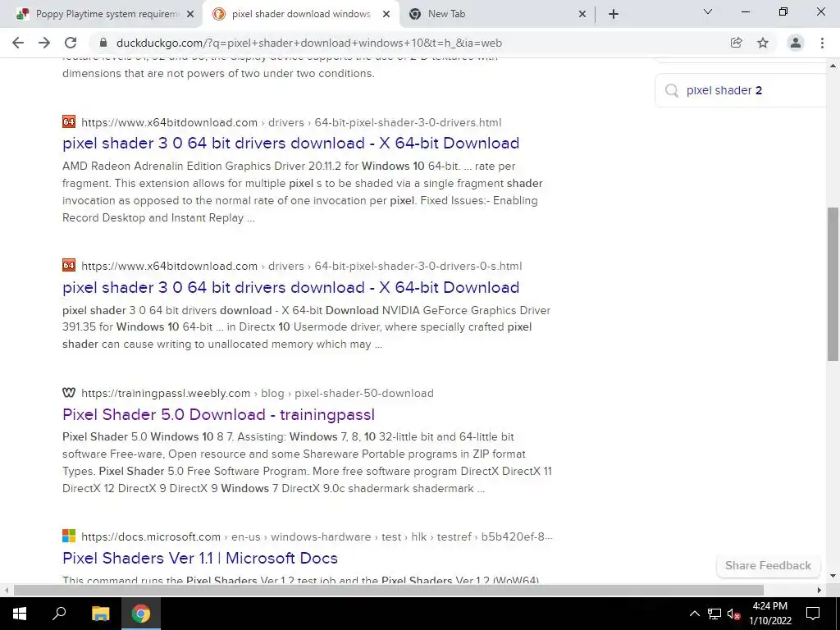Click the x64bitdownload URL ending 64-bit-pixel-shader-3-0-drivers.html
Screen dimensions: 840x630
tap(291, 122)
